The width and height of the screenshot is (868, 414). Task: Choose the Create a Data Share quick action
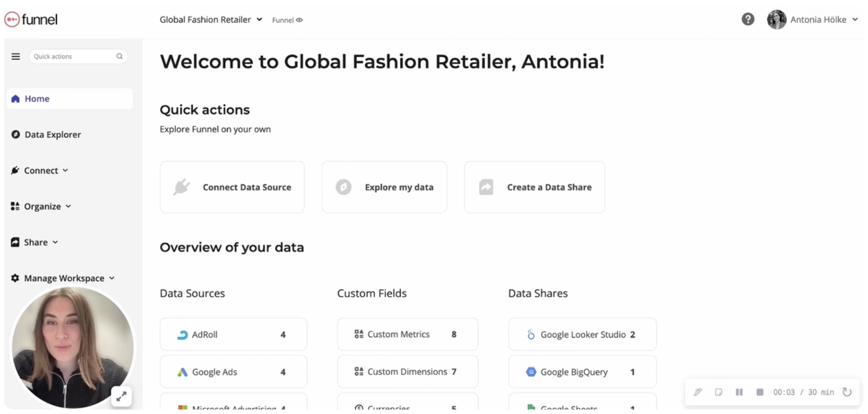[x=535, y=187]
